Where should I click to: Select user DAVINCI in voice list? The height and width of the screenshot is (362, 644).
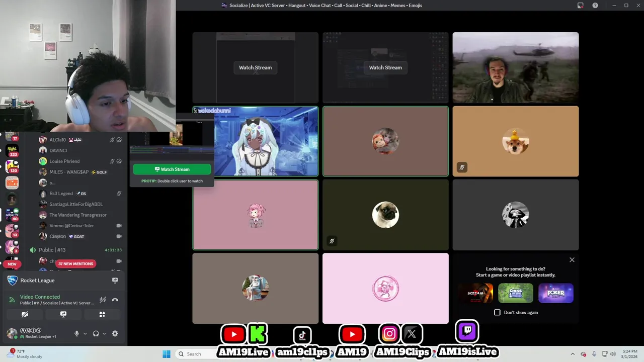[x=80, y=150]
